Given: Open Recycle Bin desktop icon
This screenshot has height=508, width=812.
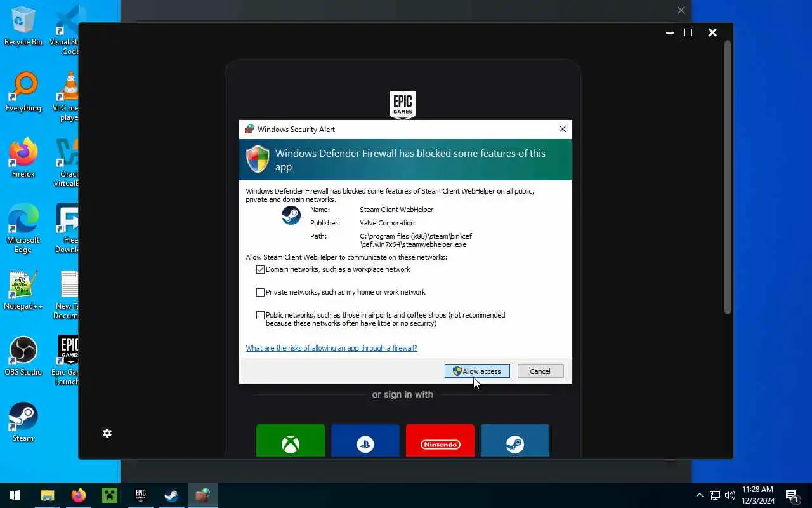Looking at the screenshot, I should pyautogui.click(x=23, y=26).
